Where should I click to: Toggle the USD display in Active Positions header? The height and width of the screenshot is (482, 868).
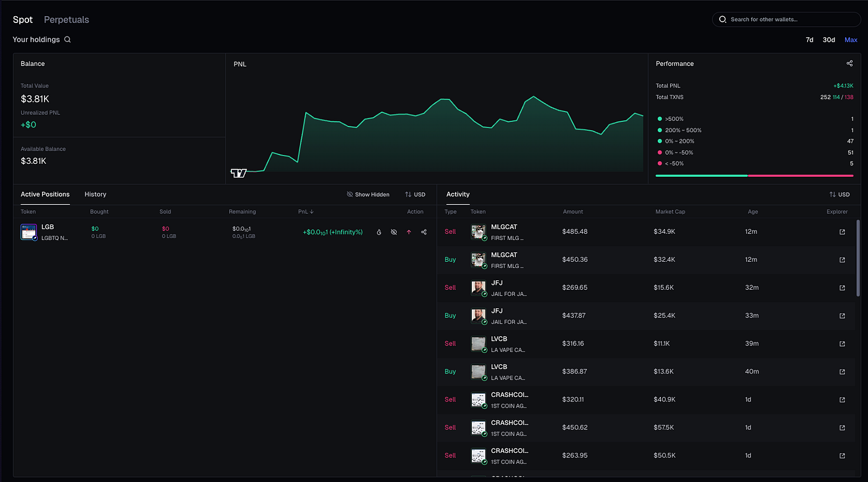tap(415, 194)
